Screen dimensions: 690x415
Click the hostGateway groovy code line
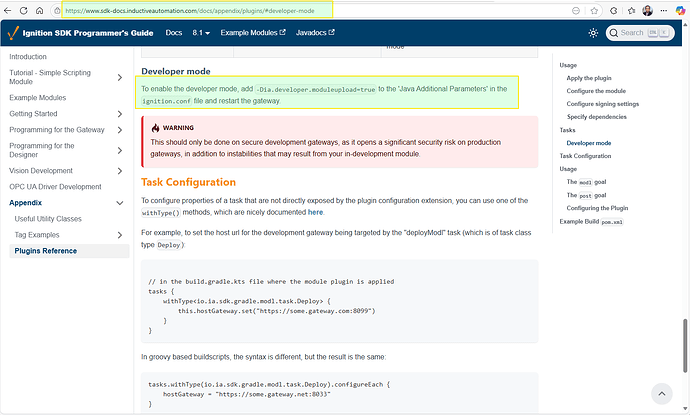coord(246,394)
